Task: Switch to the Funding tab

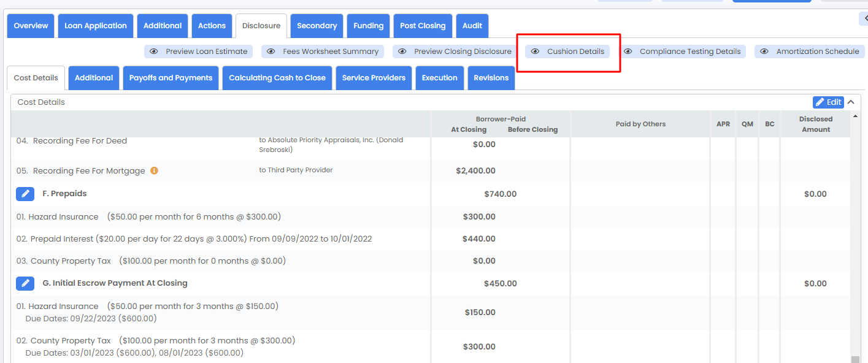Action: [x=368, y=26]
